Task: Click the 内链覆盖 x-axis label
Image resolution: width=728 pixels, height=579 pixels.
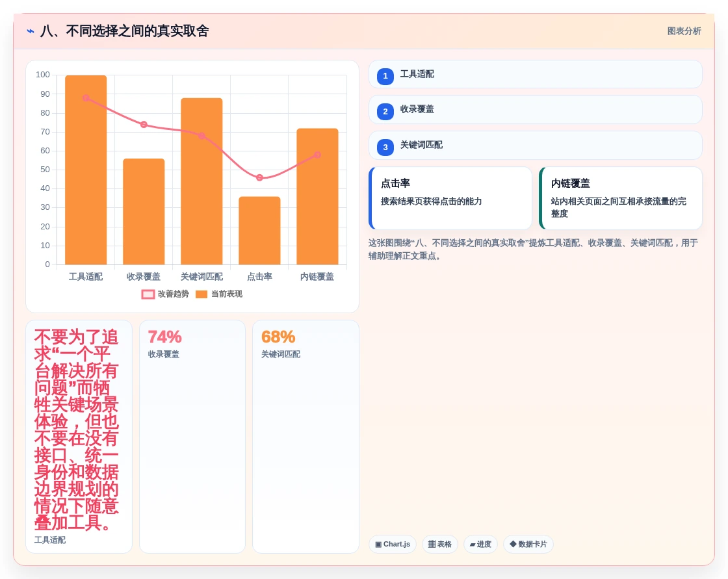Action: click(317, 277)
